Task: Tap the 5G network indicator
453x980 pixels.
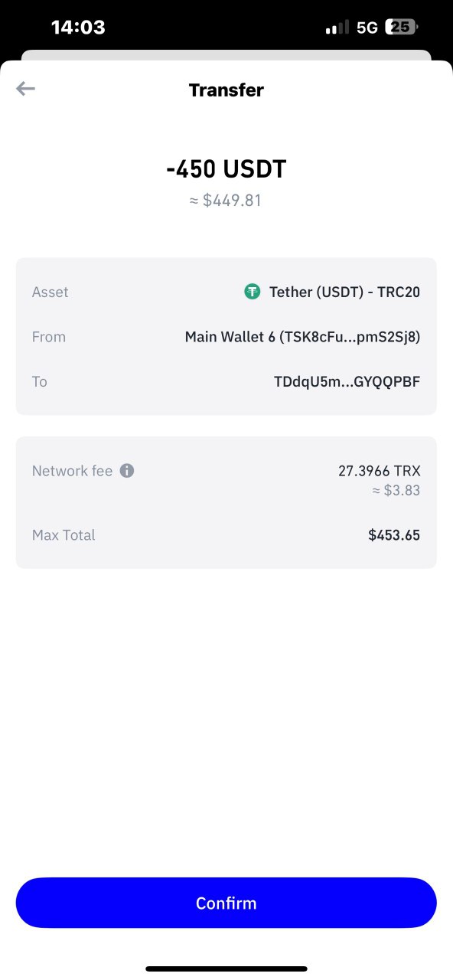Action: click(x=367, y=28)
